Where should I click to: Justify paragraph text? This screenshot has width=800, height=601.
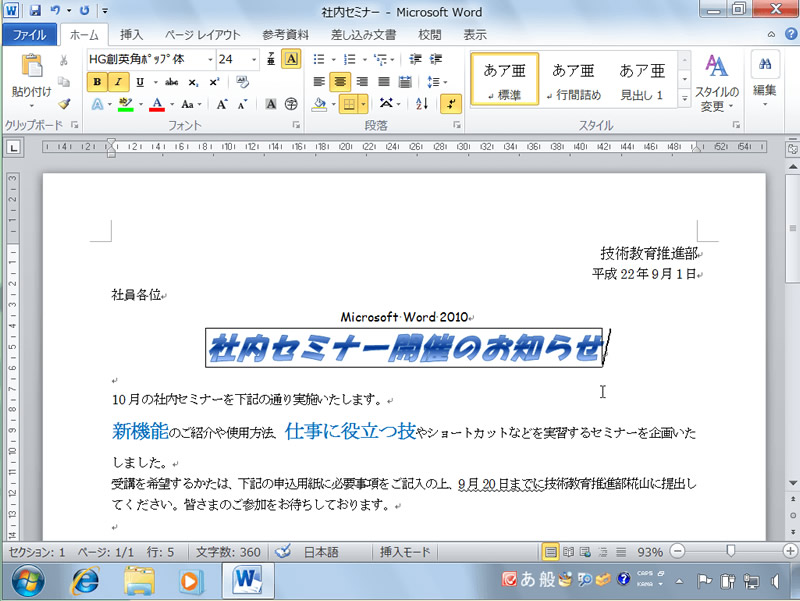pos(384,82)
